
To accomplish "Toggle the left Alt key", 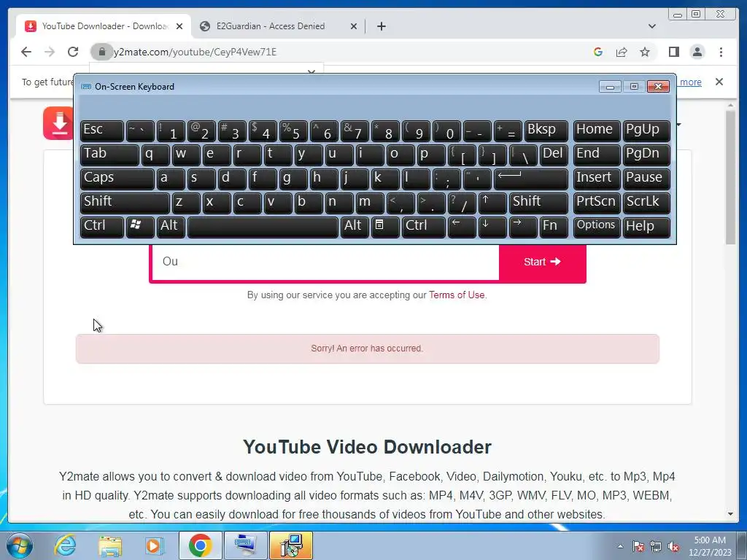I will point(171,227).
